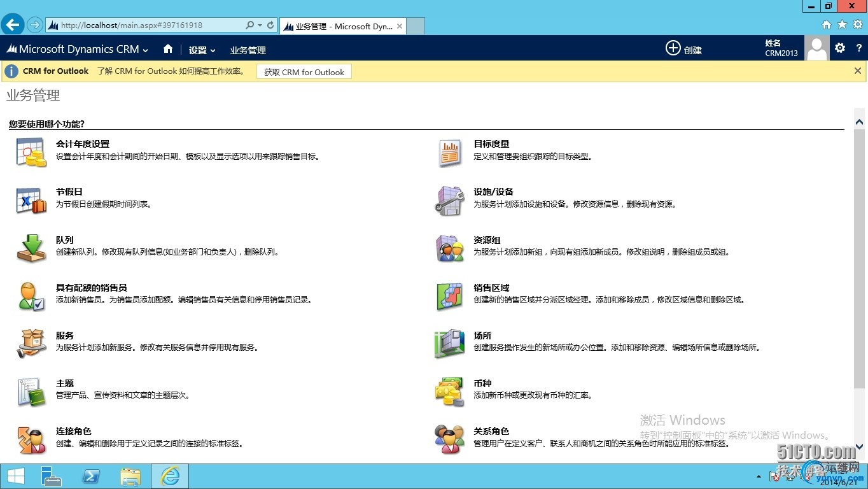Open the 服务 services box icon
Image resolution: width=868 pixels, height=489 pixels.
click(31, 343)
